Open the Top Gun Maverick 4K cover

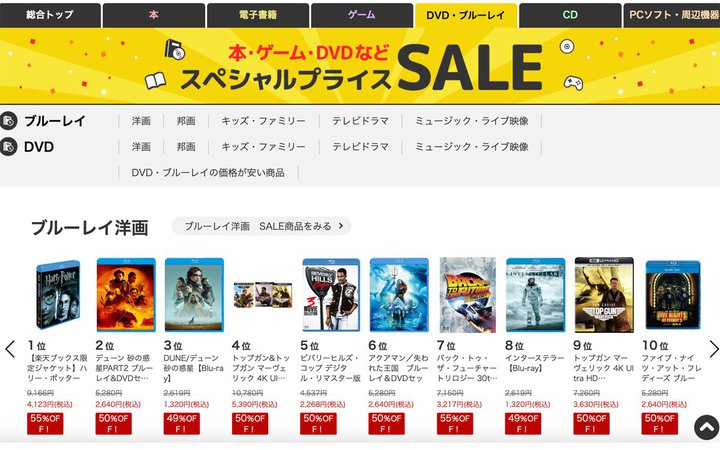coord(604,295)
